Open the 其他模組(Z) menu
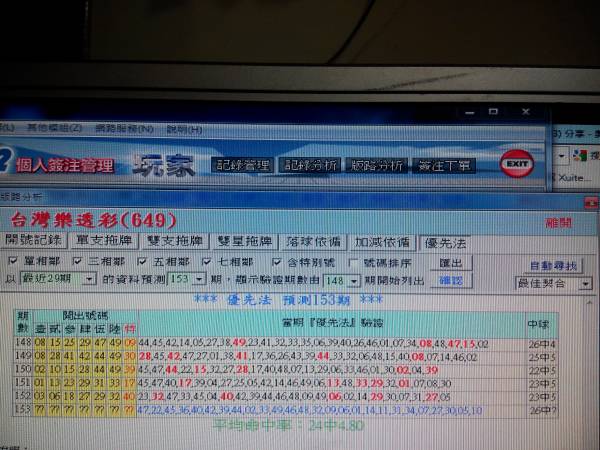The width and height of the screenshot is (600, 450). coord(54,127)
